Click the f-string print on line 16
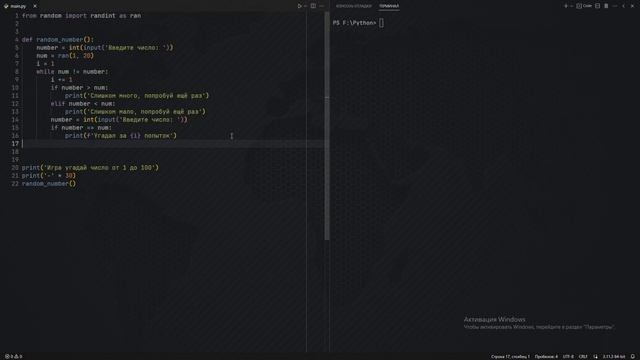 pos(121,136)
